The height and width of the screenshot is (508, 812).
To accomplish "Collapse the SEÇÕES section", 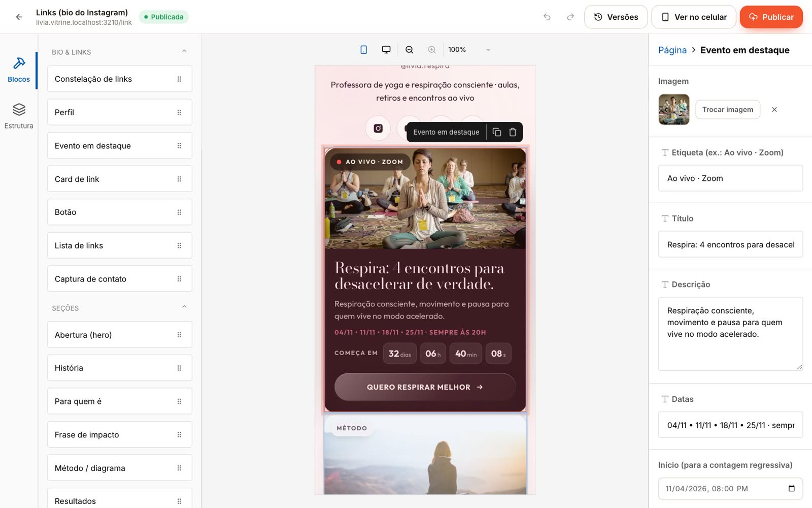I will click(184, 307).
